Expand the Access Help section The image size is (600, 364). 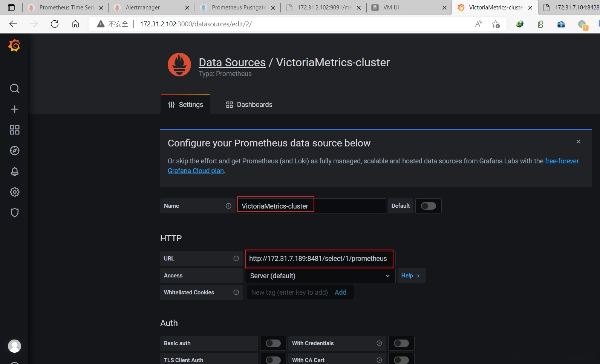tap(411, 276)
